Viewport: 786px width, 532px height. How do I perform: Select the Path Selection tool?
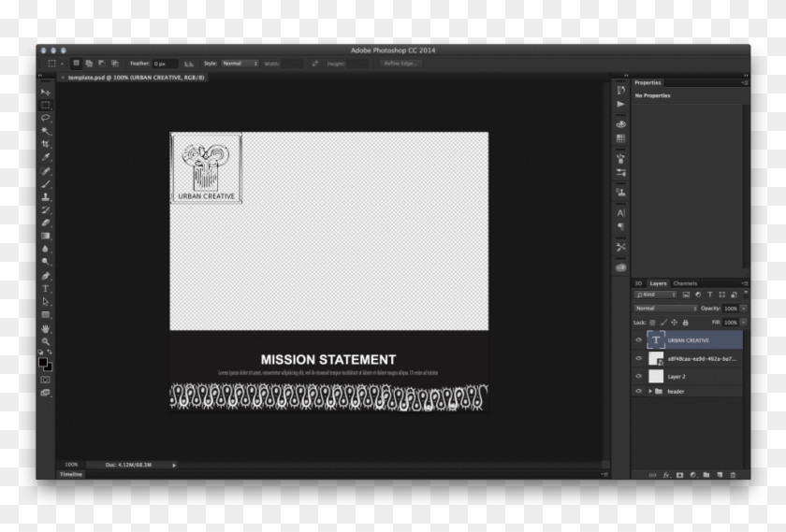(x=46, y=302)
